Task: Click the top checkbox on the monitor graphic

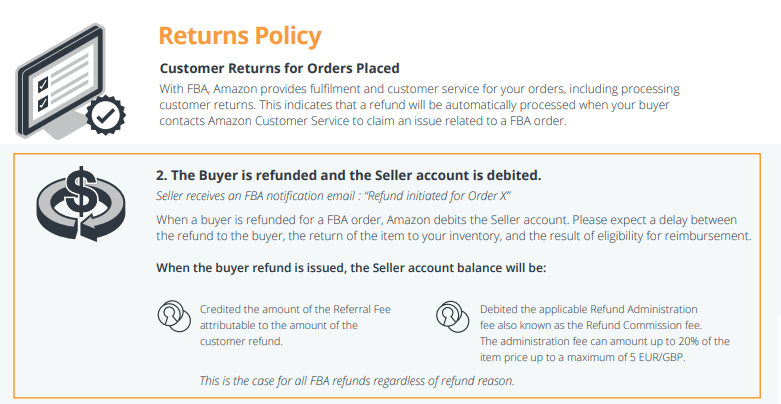Action: click(x=43, y=82)
